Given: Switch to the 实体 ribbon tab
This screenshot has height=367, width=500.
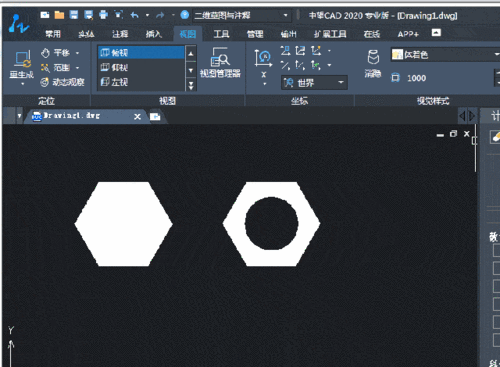Looking at the screenshot, I should point(86,34).
